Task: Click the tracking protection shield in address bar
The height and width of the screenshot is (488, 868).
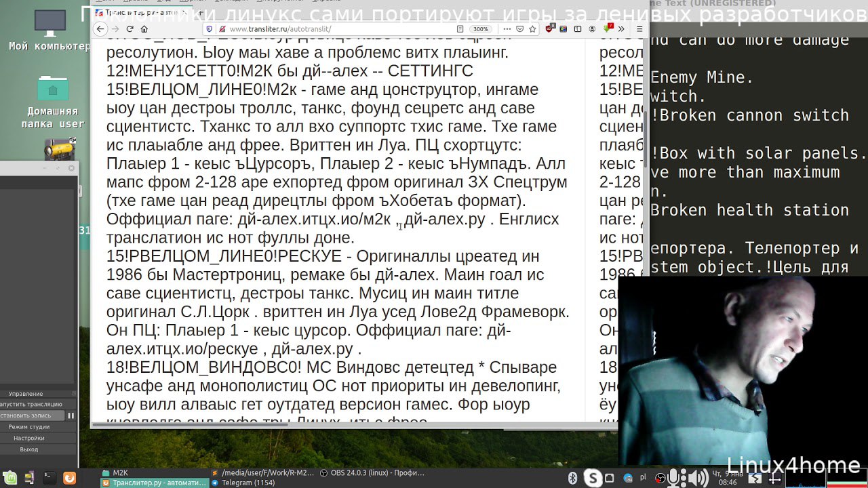Action: pos(210,29)
